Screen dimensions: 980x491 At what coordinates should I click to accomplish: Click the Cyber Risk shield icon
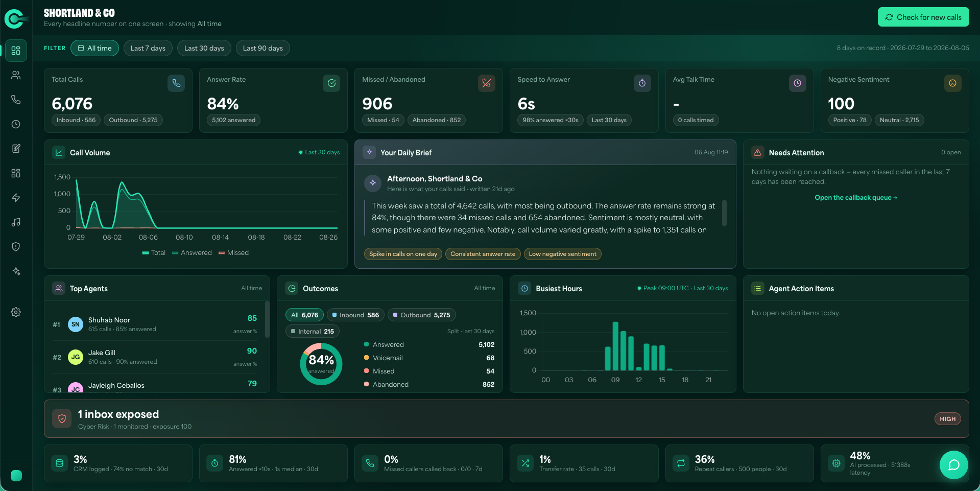tap(62, 418)
